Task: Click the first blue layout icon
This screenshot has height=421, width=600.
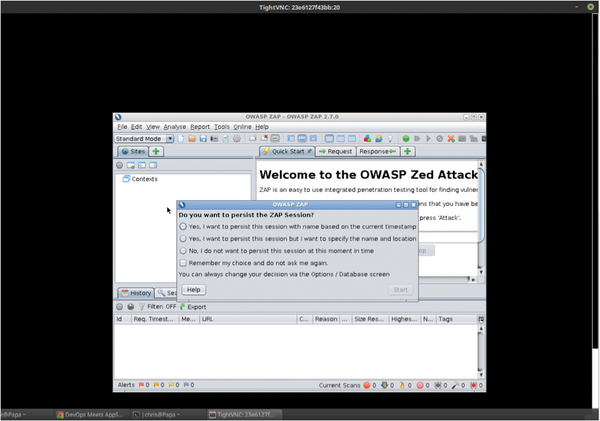Action: pos(329,139)
